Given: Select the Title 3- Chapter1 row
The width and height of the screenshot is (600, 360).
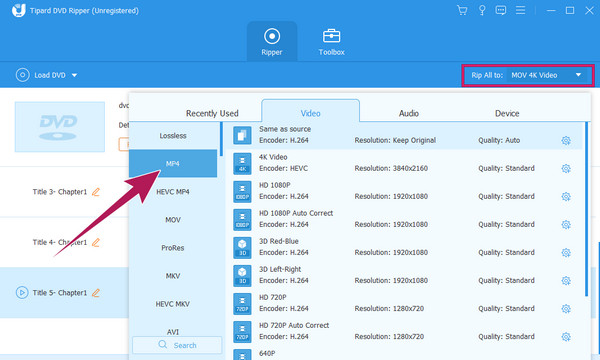Looking at the screenshot, I should [64, 192].
